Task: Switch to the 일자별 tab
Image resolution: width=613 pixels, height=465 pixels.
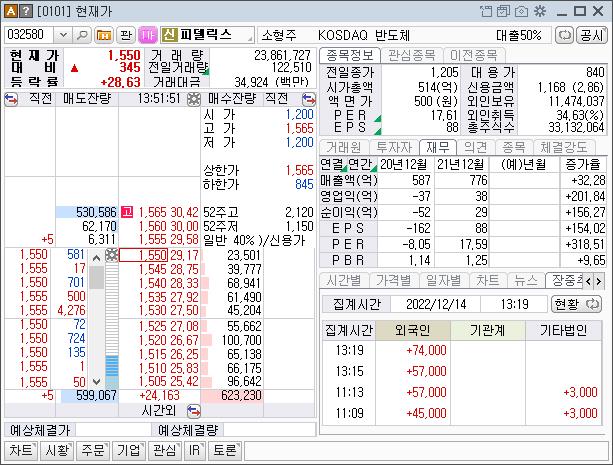Action: pos(443,281)
